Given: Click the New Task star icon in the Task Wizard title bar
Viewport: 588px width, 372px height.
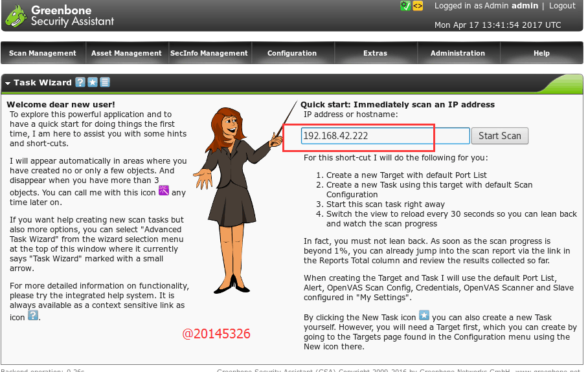Looking at the screenshot, I should click(x=93, y=82).
